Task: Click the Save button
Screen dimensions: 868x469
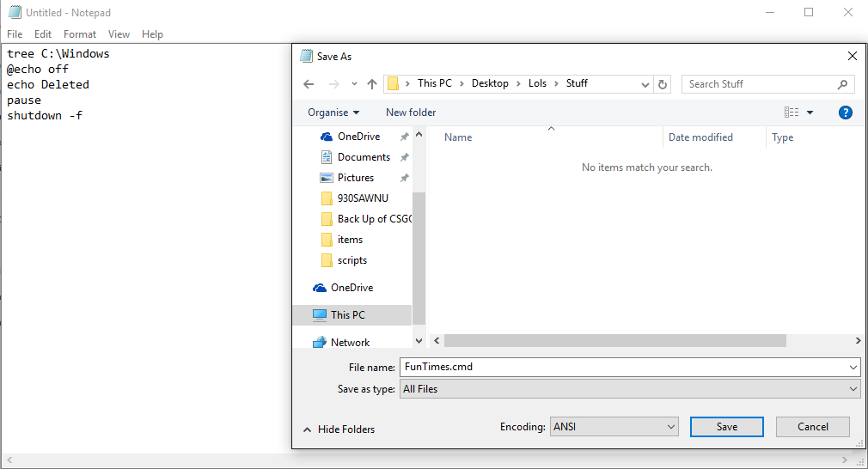Action: 726,426
